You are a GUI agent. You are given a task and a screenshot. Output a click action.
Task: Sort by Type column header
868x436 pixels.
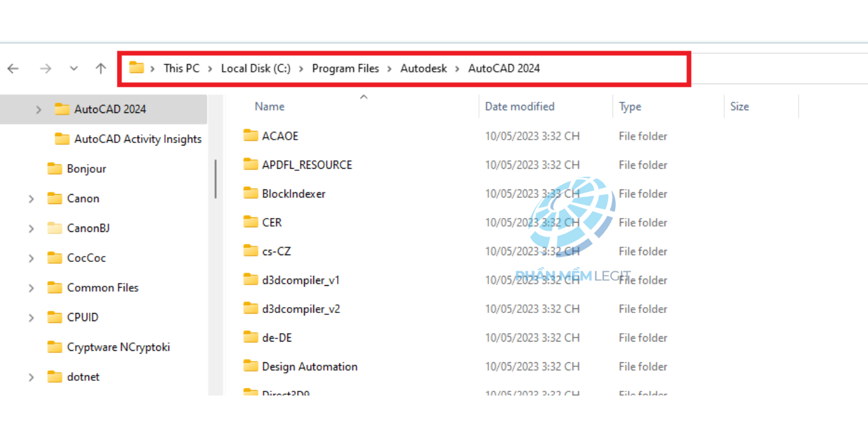click(x=630, y=106)
